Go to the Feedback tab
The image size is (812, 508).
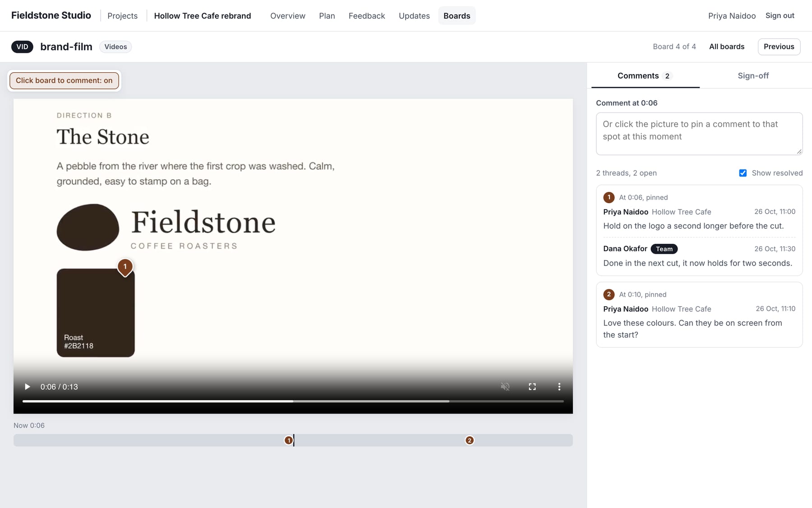click(x=367, y=16)
